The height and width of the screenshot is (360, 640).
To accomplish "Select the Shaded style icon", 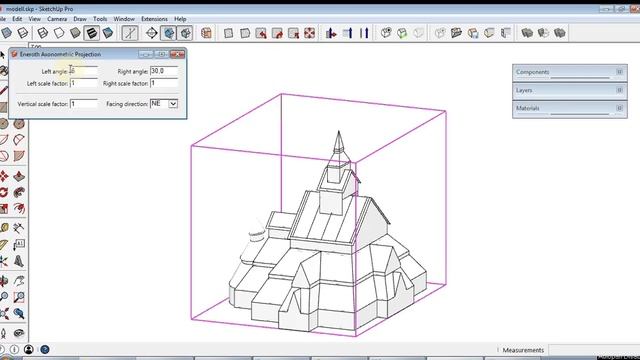I will pos(75,33).
